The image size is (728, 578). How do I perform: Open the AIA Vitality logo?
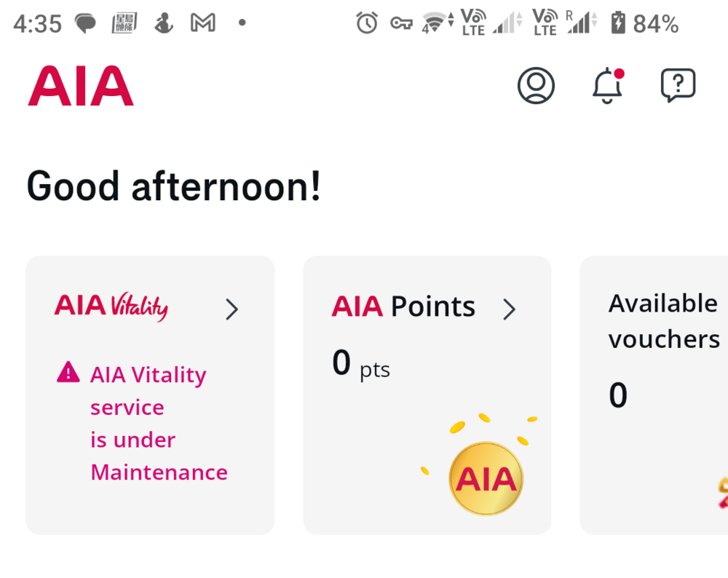pos(111,306)
